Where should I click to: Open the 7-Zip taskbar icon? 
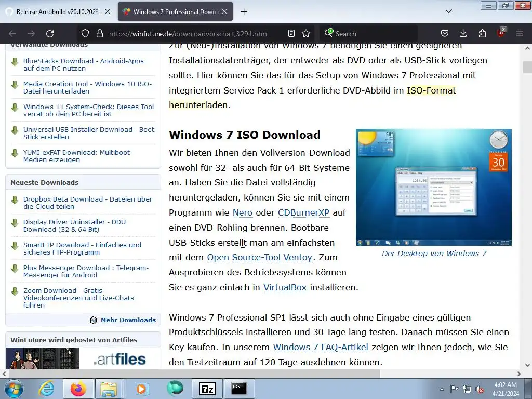[207, 389]
